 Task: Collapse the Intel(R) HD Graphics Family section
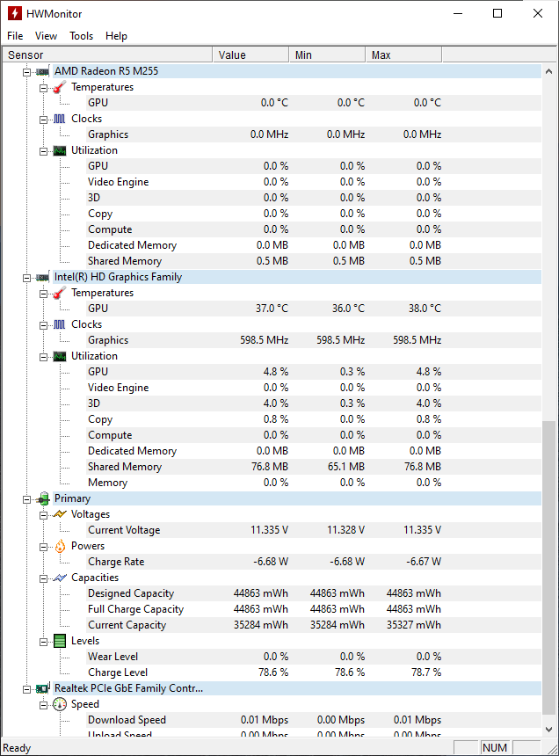click(27, 276)
